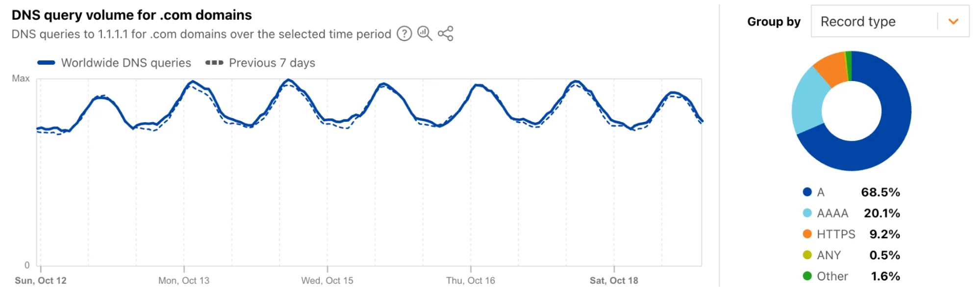
Task: Click the Sun, Oct 12 axis label
Action: (41, 281)
